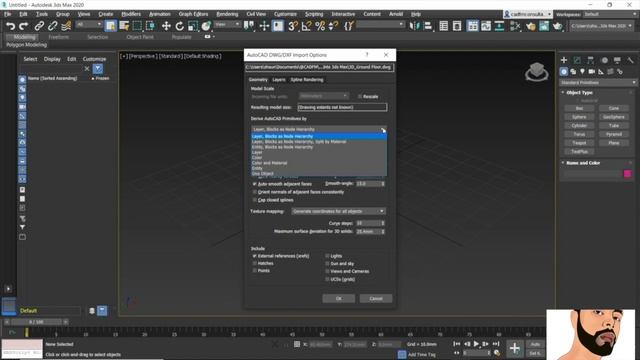Uncheck Auto-smooth adjacent faces
This screenshot has height=360, width=640.
255,184
